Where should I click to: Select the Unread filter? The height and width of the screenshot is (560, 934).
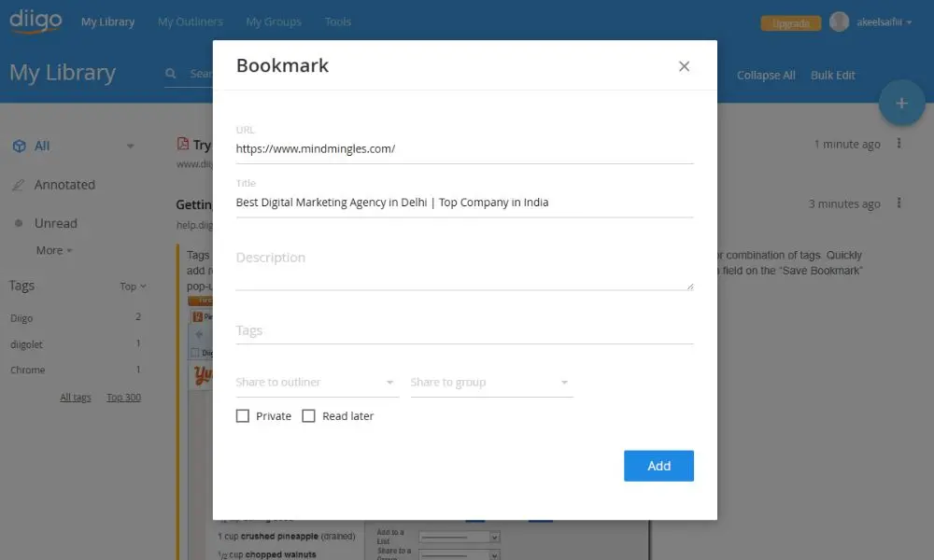(x=55, y=223)
